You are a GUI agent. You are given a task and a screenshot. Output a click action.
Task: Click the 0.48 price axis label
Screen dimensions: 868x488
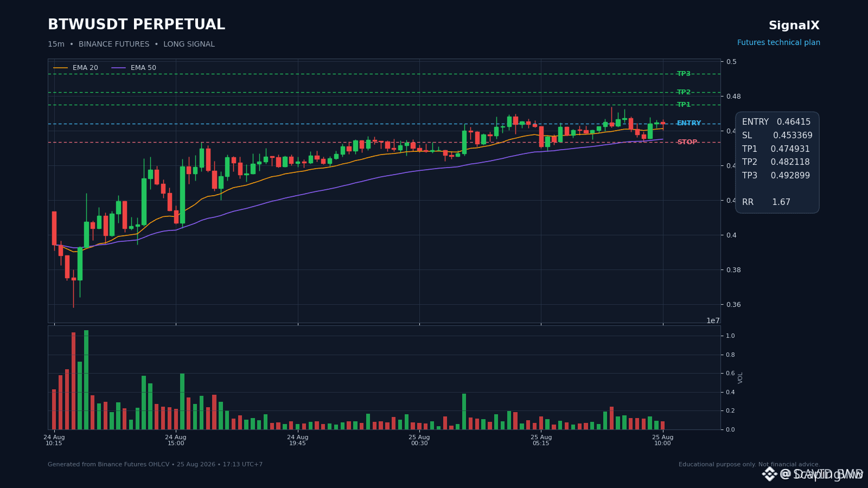coord(733,97)
